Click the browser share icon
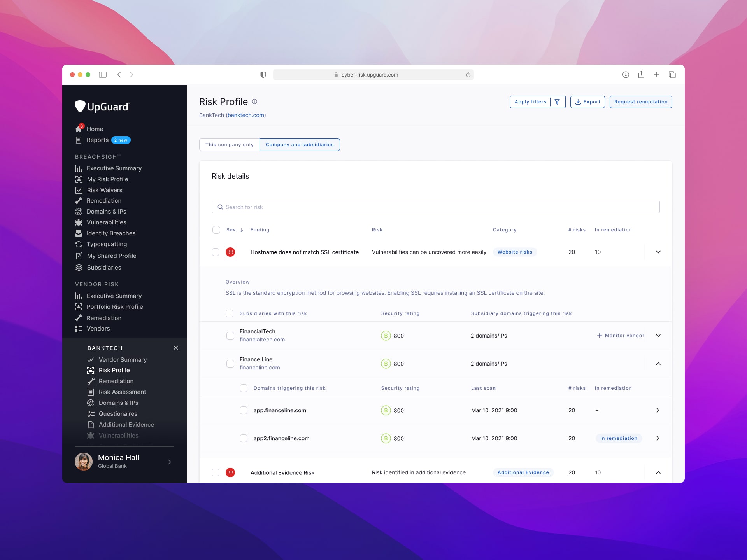This screenshot has height=560, width=747. pyautogui.click(x=641, y=75)
